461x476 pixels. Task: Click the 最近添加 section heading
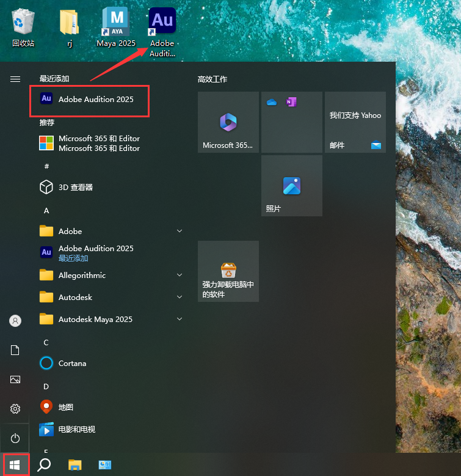pos(54,79)
